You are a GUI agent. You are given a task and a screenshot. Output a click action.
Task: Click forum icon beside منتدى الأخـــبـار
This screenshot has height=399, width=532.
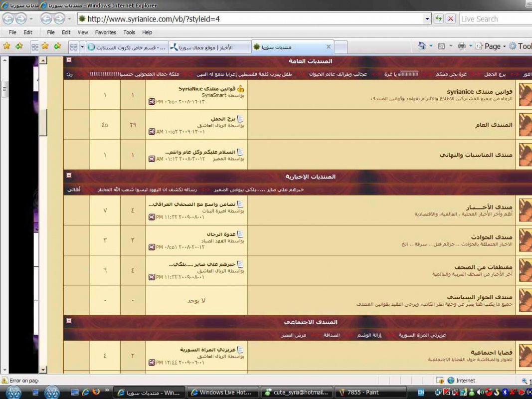[x=525, y=210]
